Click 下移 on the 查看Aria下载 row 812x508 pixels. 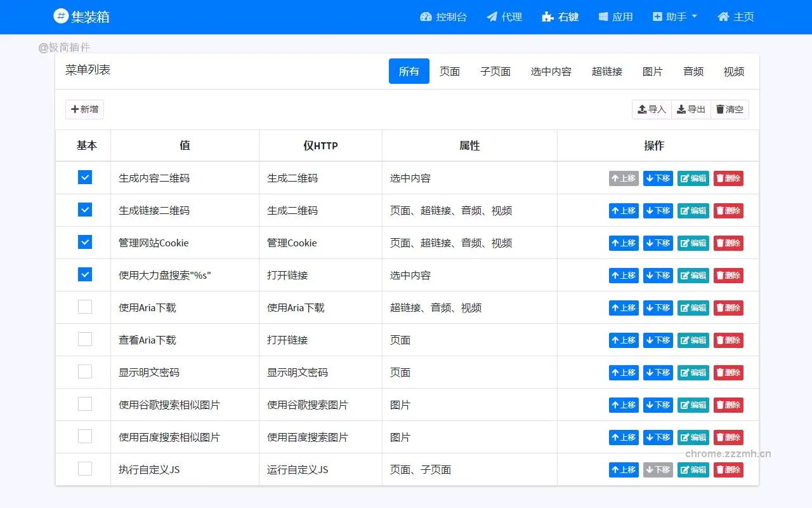coord(658,340)
